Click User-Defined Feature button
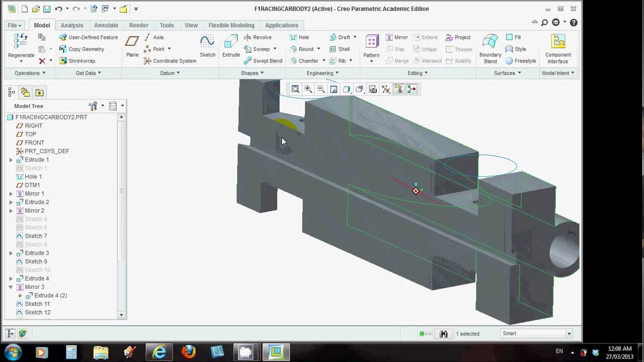The height and width of the screenshot is (362, 644). click(89, 37)
